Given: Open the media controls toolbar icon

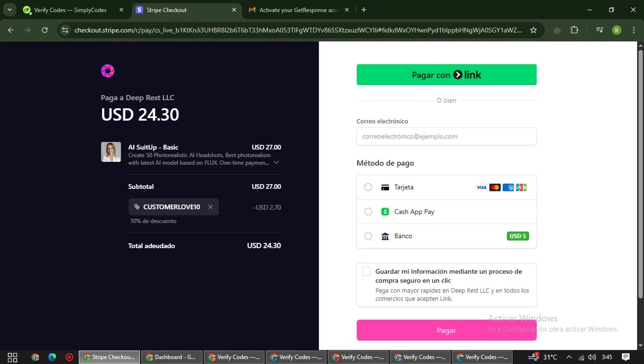Looking at the screenshot, I should [600, 30].
